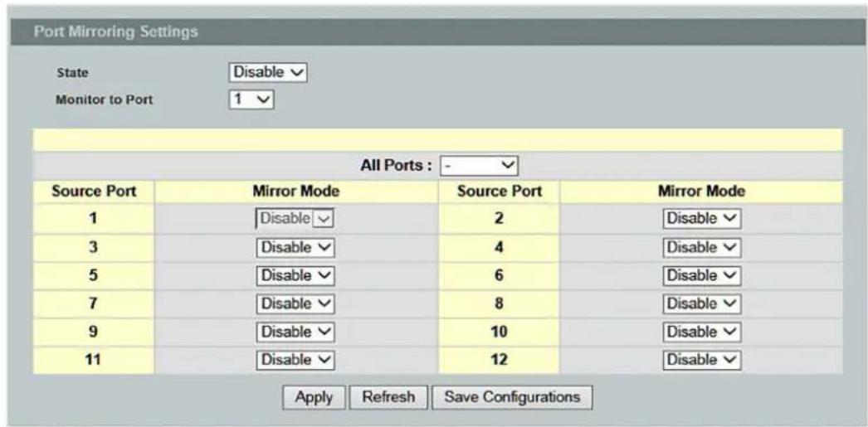
Task: Open Mirror Mode dropdown for port 5
Action: coord(295,275)
